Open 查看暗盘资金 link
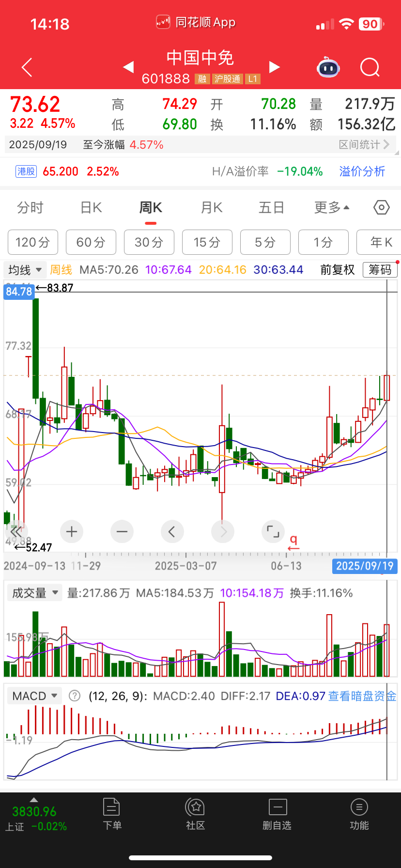Image resolution: width=401 pixels, height=868 pixels. (362, 696)
